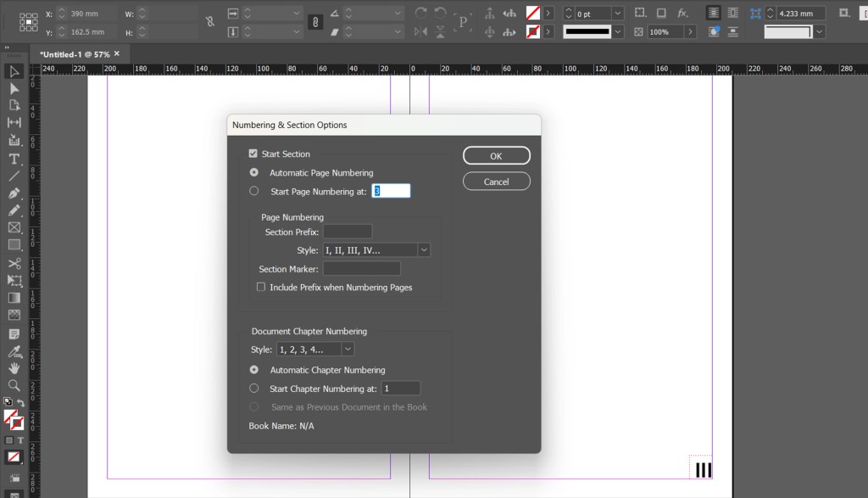Screen dimensions: 868x498
Task: Click the reference point locator grid
Action: pos(28,22)
